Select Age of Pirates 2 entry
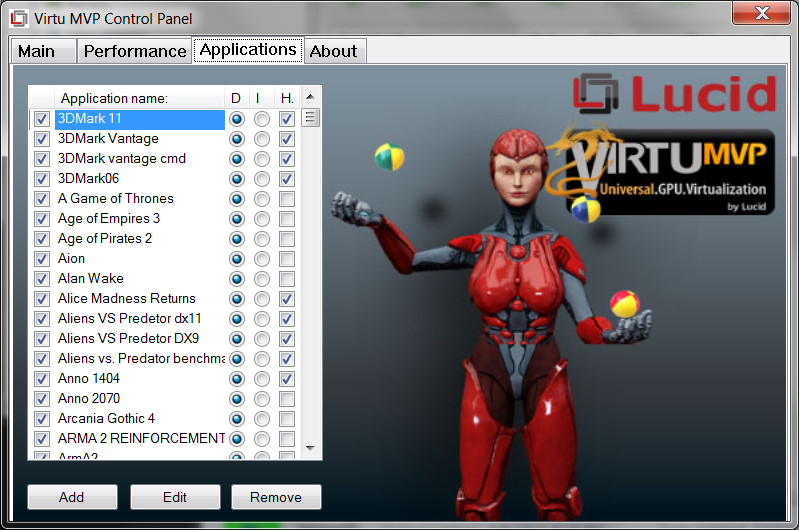799x530 pixels. [x=140, y=238]
